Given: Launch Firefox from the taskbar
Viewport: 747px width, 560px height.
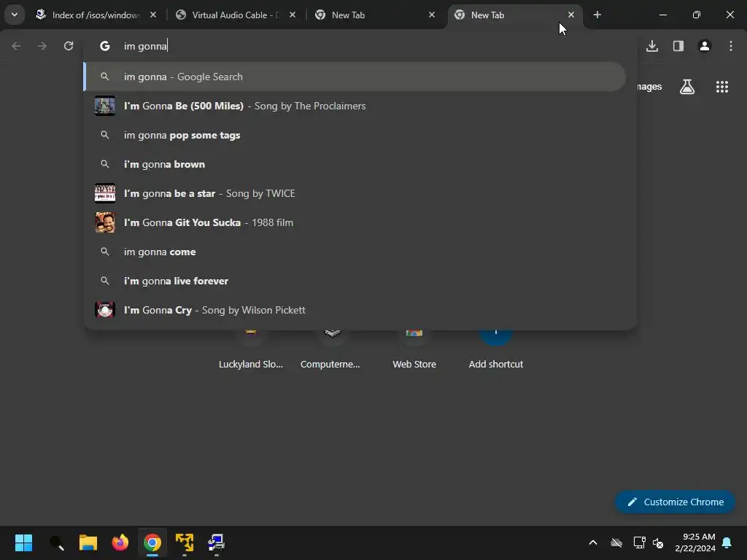Looking at the screenshot, I should coord(120,542).
